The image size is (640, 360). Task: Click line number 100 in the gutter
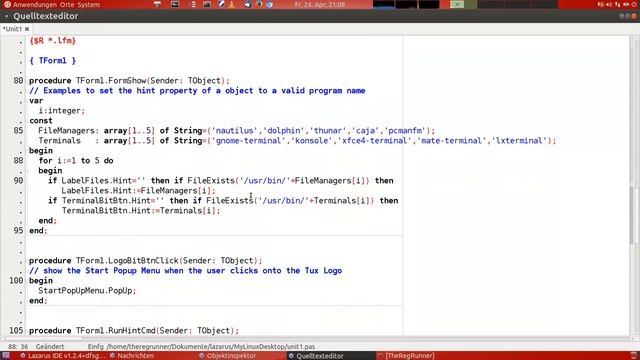pyautogui.click(x=16, y=280)
